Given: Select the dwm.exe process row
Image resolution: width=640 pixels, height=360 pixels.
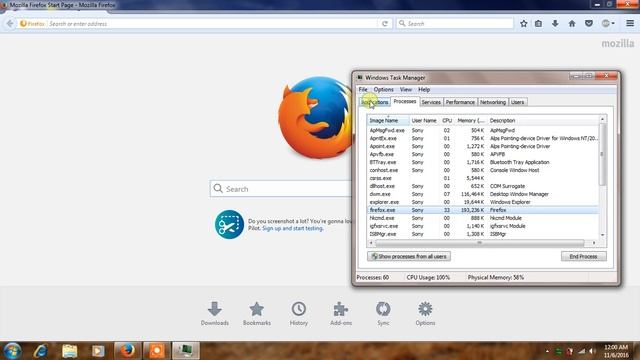Looking at the screenshot, I should (x=483, y=194).
